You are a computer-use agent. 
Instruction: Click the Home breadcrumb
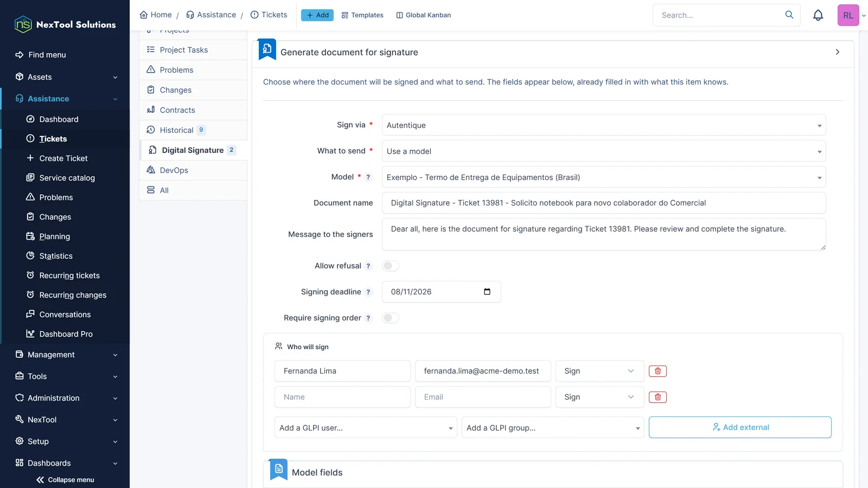(x=156, y=15)
